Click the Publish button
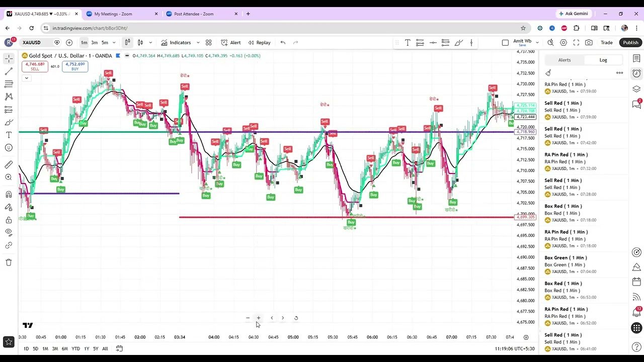644x362 pixels. pos(630,43)
